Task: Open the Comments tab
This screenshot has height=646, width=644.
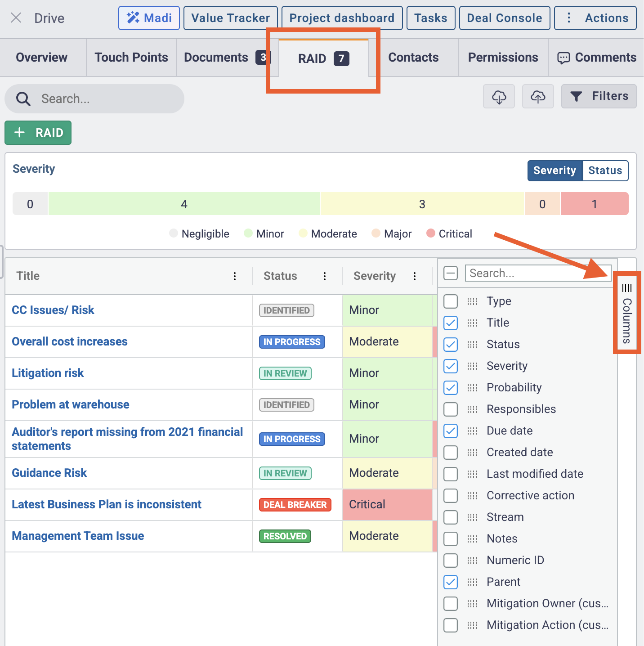Action: [x=597, y=58]
